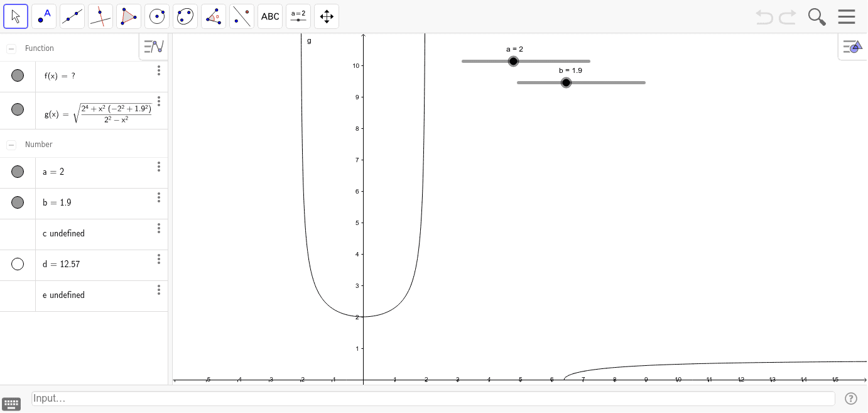Collapse the Number group
Screen dimensions: 868x413
[x=11, y=145]
